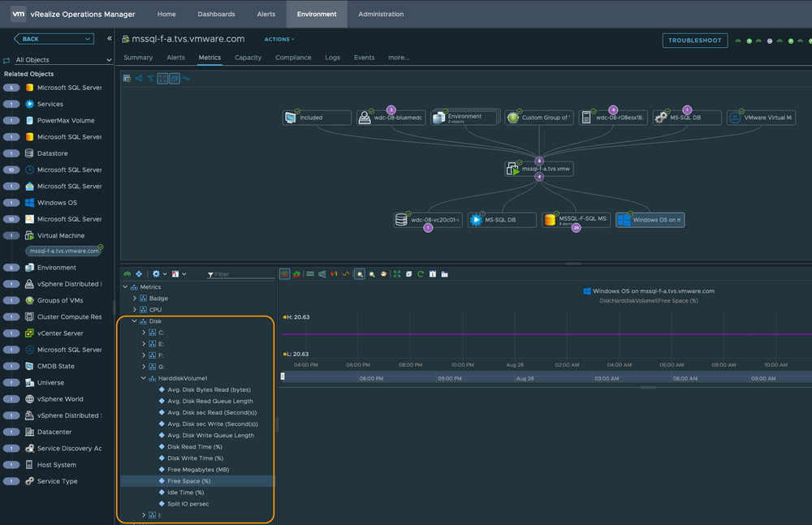Click the red-green anomalies icon
Image resolution: width=812 pixels, height=525 pixels.
(334, 274)
